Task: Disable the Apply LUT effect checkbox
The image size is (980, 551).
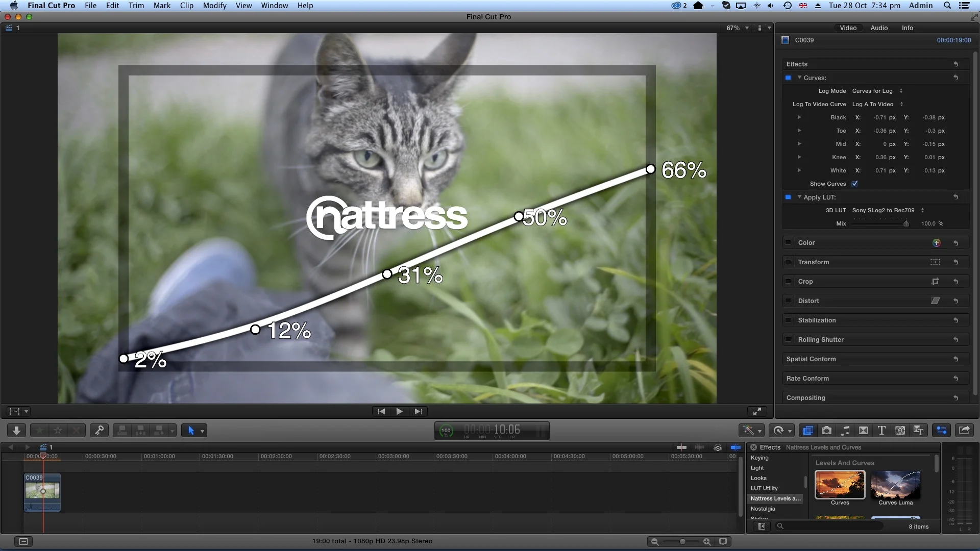Action: coord(788,197)
